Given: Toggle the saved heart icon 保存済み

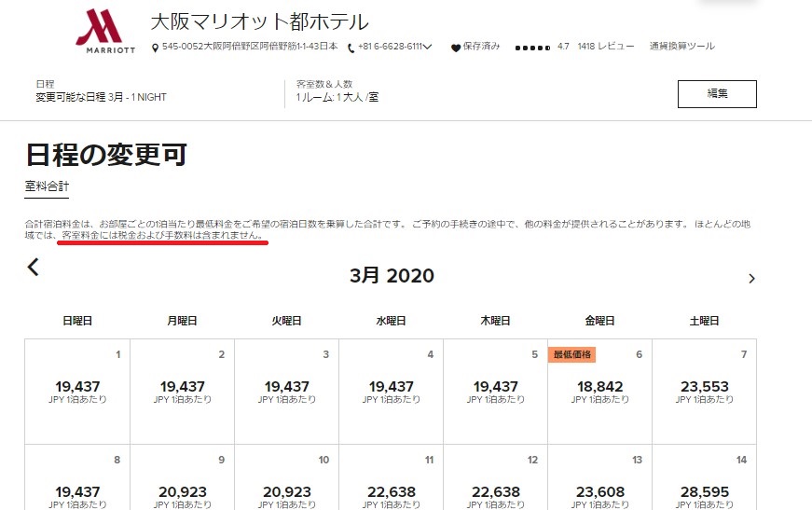Looking at the screenshot, I should pyautogui.click(x=456, y=48).
